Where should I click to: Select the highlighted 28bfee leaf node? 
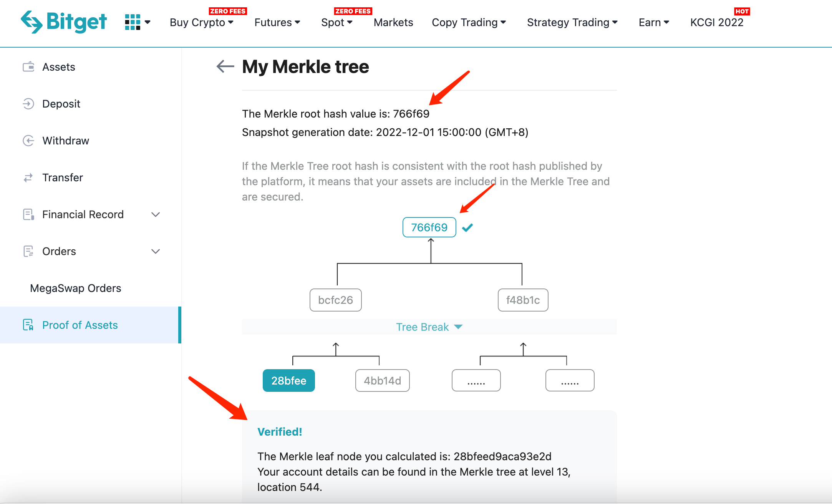(289, 381)
